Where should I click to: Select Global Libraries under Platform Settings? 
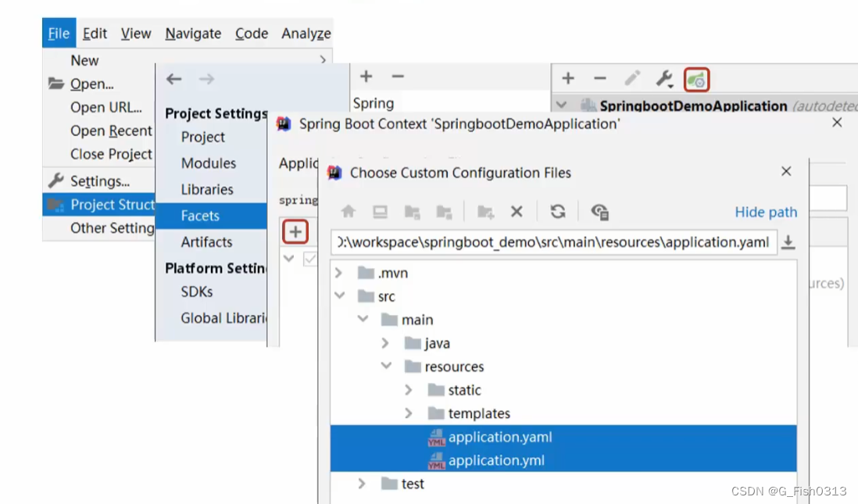pos(223,318)
